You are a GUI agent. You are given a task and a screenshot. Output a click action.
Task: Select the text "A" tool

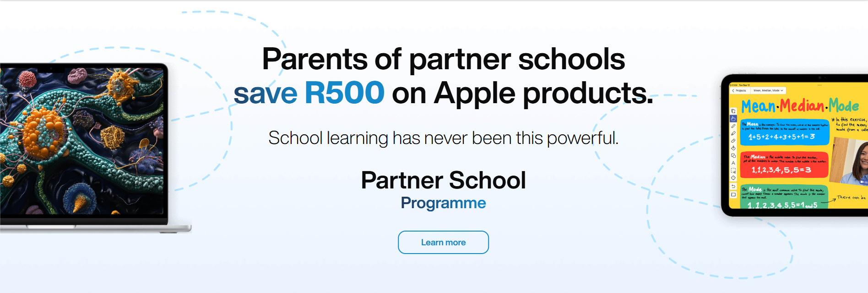(x=733, y=163)
